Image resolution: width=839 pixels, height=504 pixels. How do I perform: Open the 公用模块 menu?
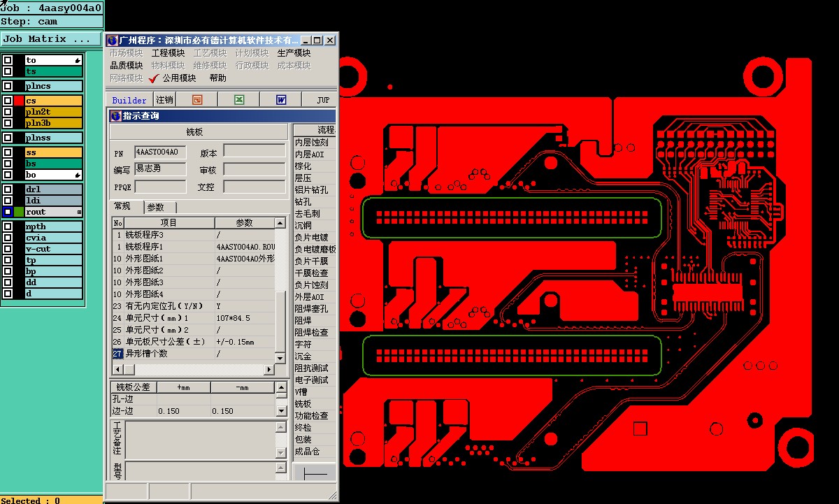click(x=179, y=78)
